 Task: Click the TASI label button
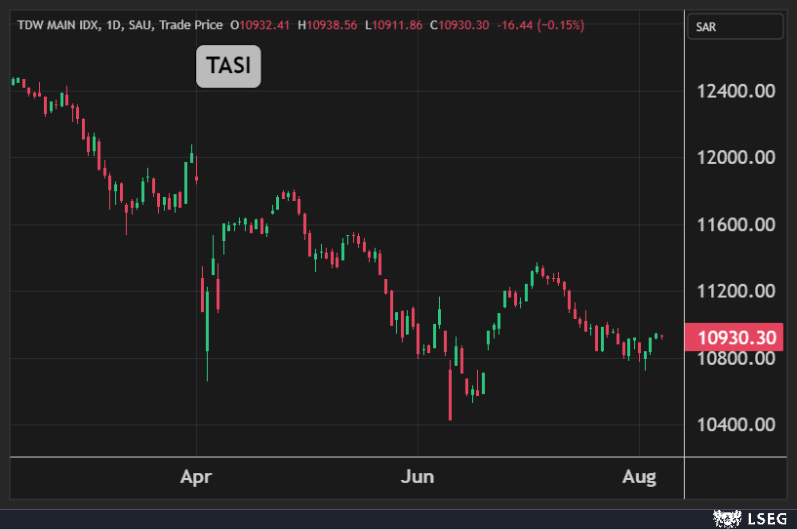click(228, 66)
